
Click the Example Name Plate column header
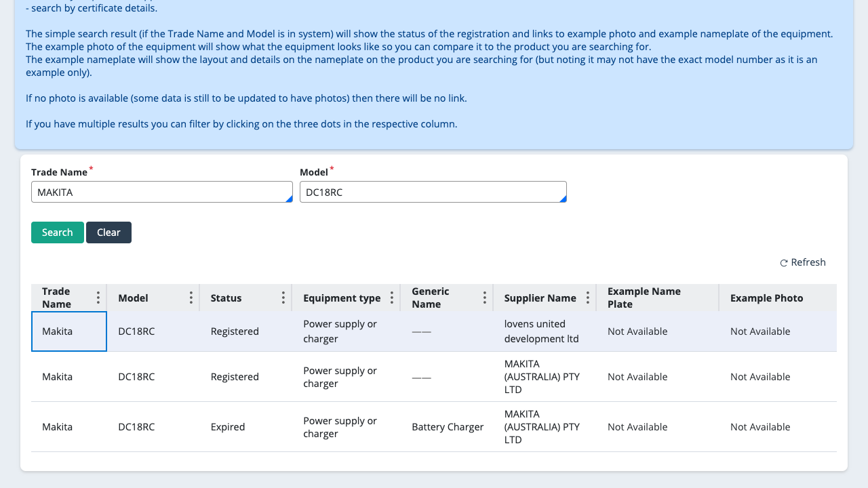click(644, 298)
